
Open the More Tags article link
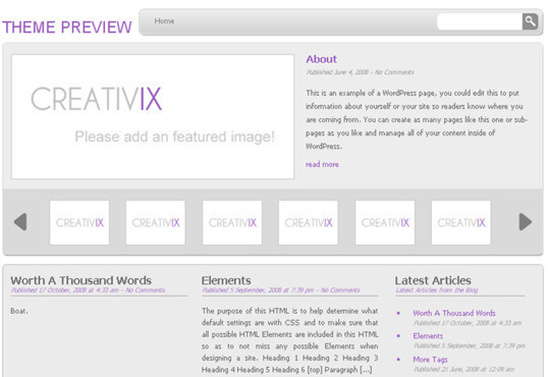430,359
